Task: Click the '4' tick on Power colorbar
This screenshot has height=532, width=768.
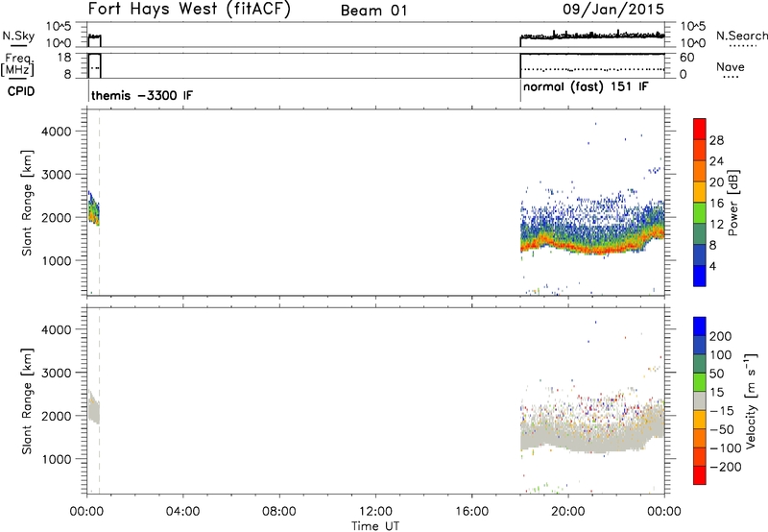Action: tap(712, 266)
